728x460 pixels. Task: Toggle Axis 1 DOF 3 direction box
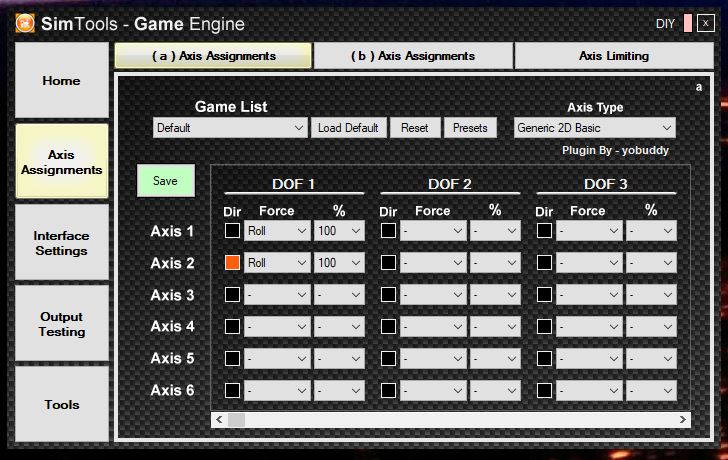544,231
